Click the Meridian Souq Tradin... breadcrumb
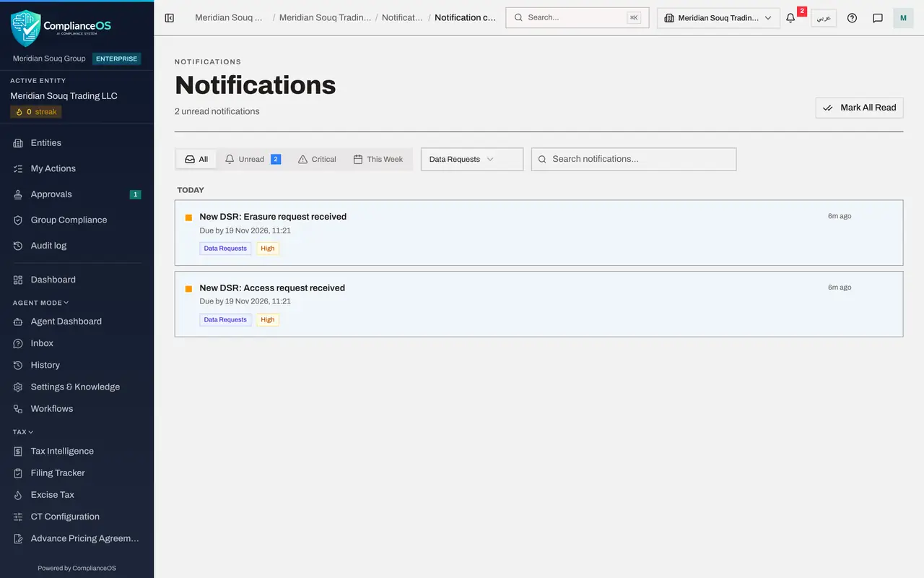Screen dimensions: 924x578 pyautogui.click(x=325, y=17)
